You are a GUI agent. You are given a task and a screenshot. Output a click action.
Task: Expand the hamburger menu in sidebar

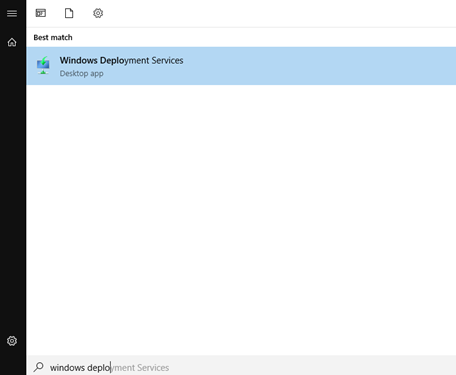[x=12, y=13]
